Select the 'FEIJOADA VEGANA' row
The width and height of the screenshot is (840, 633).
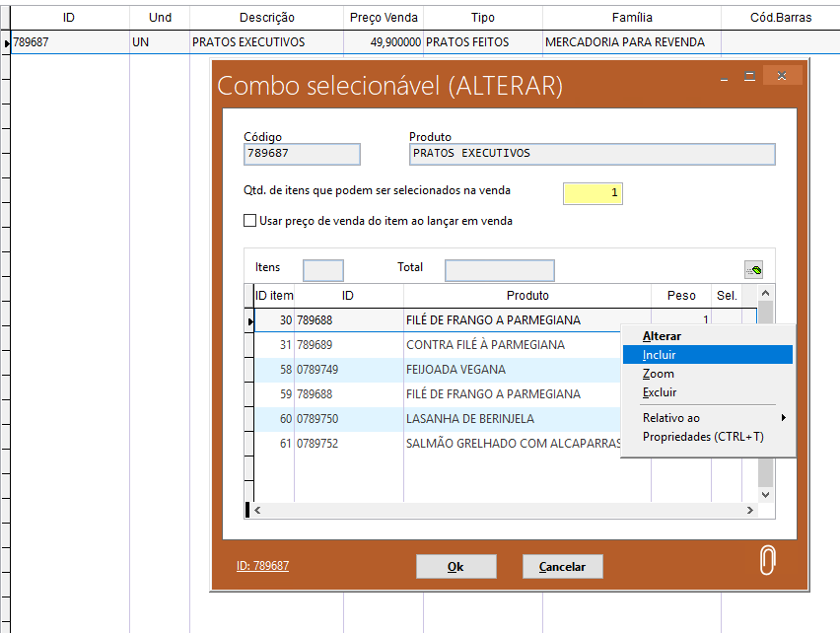coord(455,370)
